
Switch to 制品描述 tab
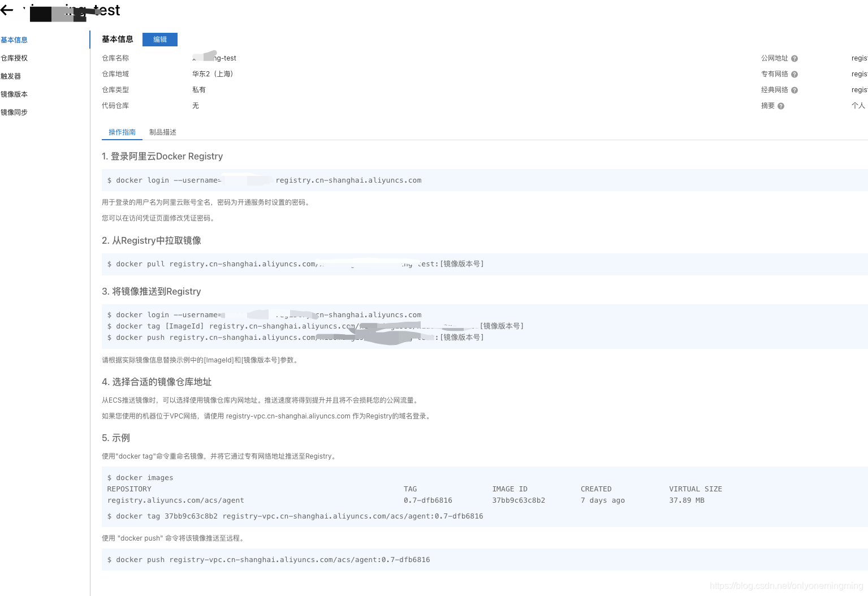pos(163,132)
